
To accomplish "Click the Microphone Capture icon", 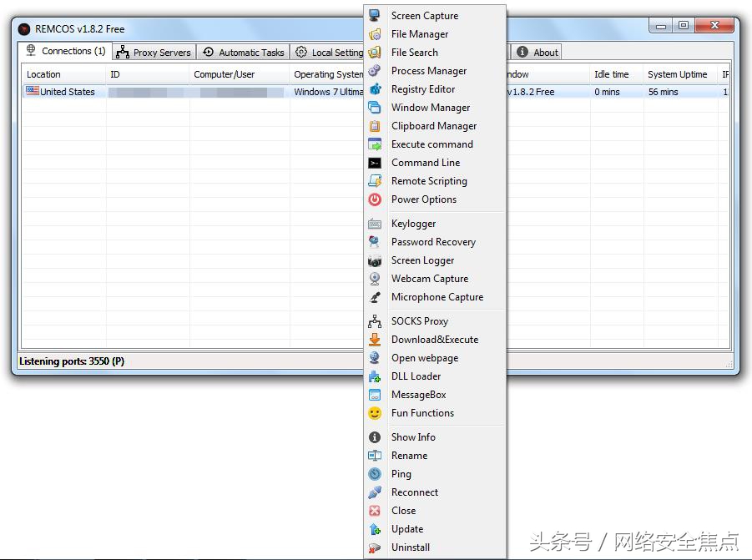I will click(375, 297).
